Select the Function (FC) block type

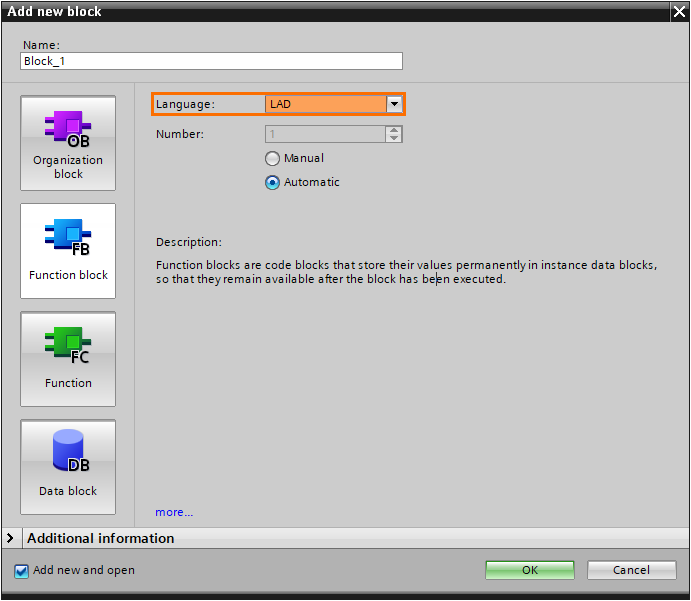[x=68, y=359]
